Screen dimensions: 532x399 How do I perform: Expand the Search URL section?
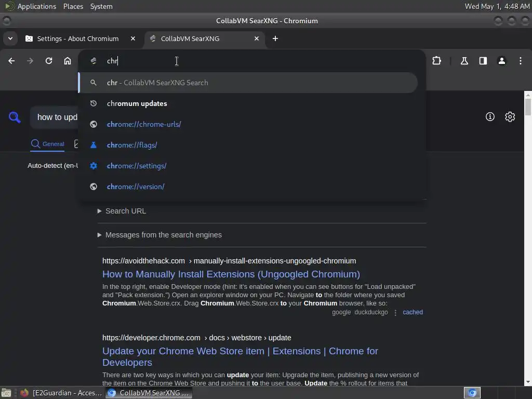coord(122,211)
